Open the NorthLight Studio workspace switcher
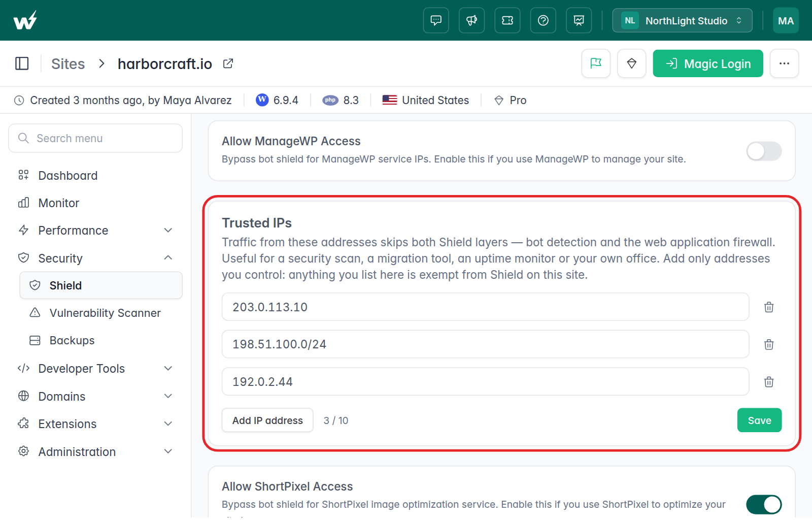 682,20
